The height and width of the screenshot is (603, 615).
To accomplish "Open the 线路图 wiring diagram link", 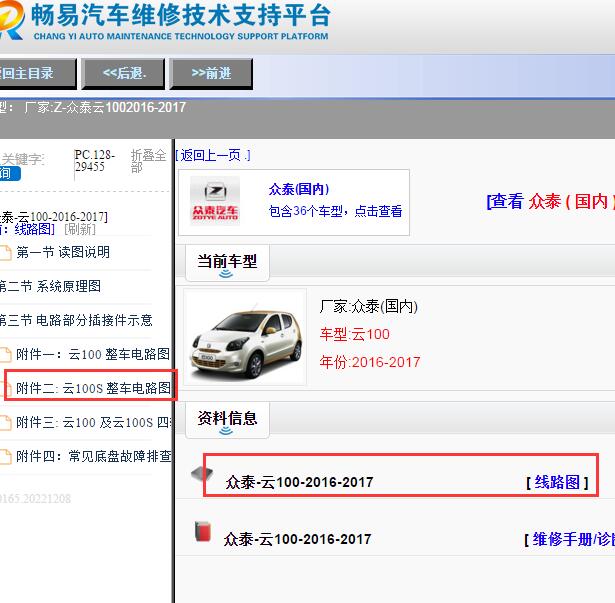I will pyautogui.click(x=557, y=482).
